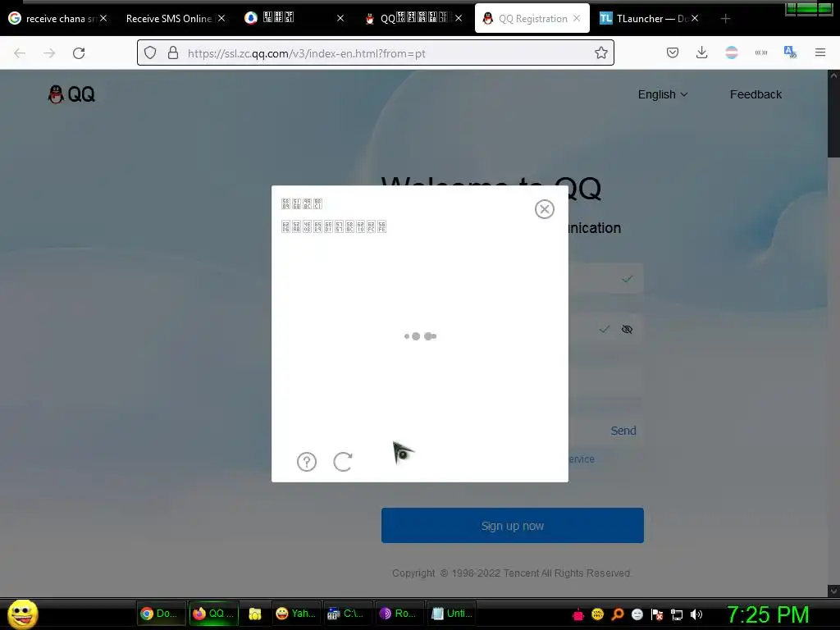840x630 pixels.
Task: Click the URL address bar
Action: click(375, 53)
